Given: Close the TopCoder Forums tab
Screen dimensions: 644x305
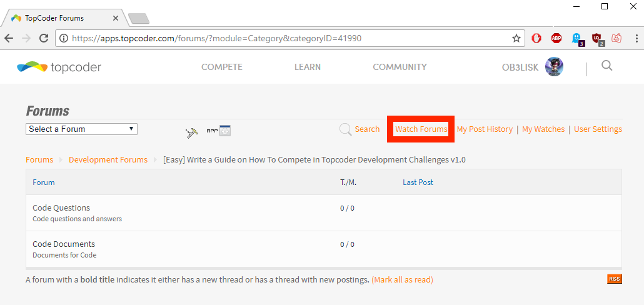Looking at the screenshot, I should coord(116,18).
